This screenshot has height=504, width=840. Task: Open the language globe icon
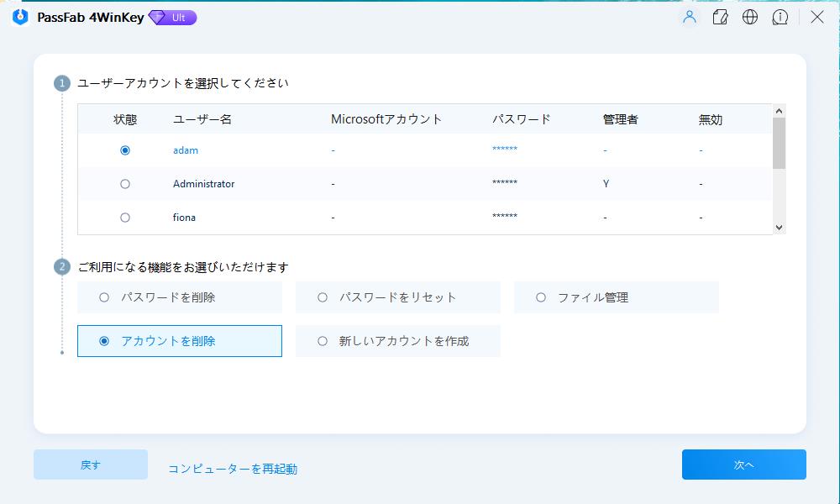point(750,17)
